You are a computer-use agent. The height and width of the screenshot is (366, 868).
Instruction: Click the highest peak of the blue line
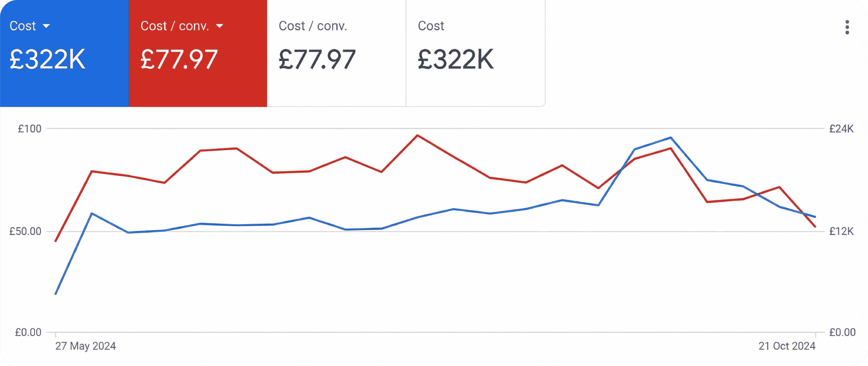[671, 137]
